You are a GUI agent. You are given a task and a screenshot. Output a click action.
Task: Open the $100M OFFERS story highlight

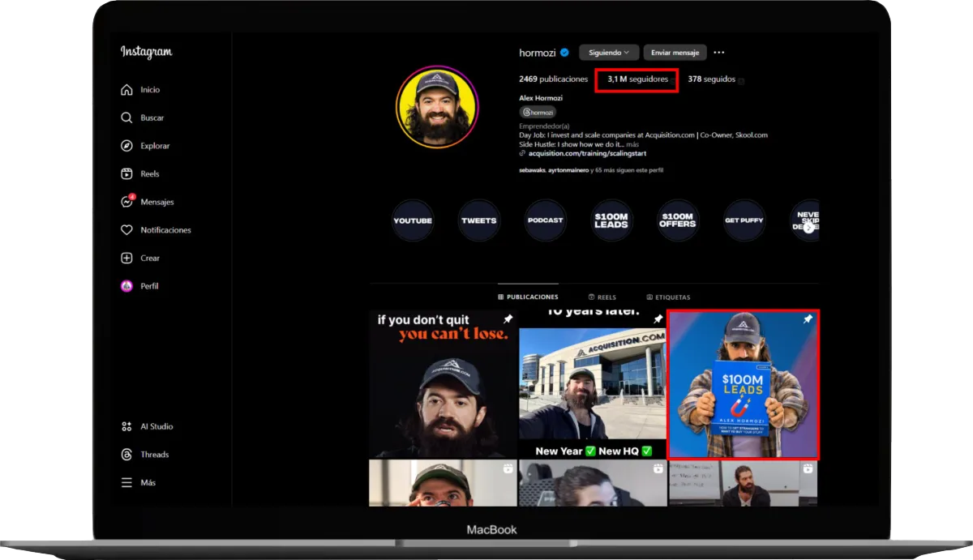pos(678,220)
